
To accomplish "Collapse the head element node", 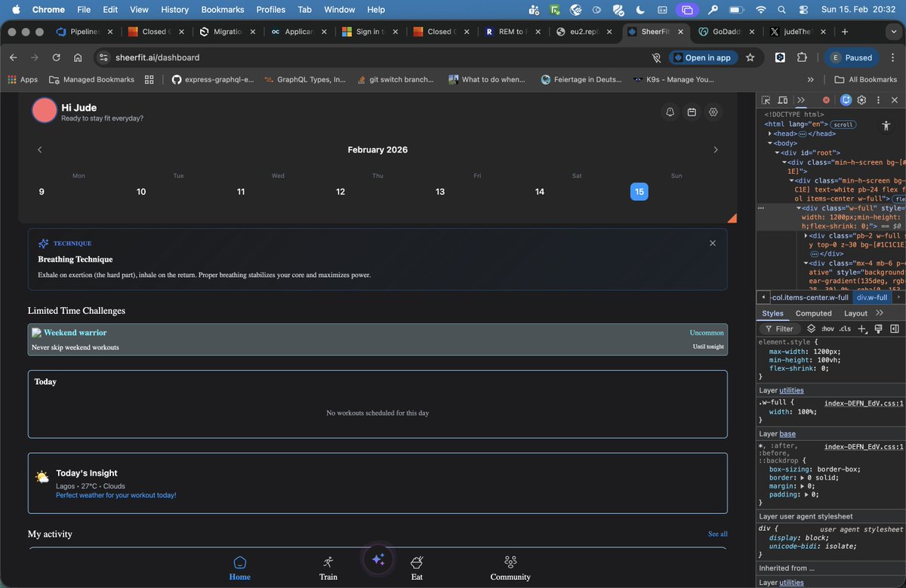I will click(770, 134).
